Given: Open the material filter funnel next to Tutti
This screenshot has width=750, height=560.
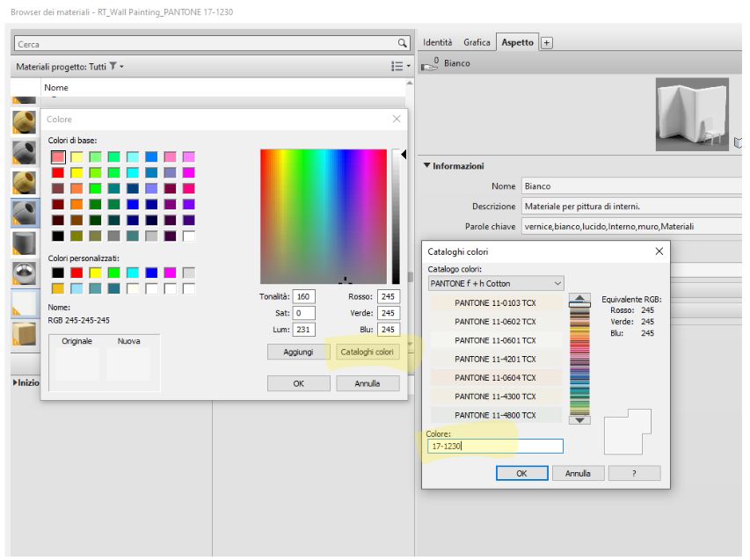Looking at the screenshot, I should click(x=113, y=66).
